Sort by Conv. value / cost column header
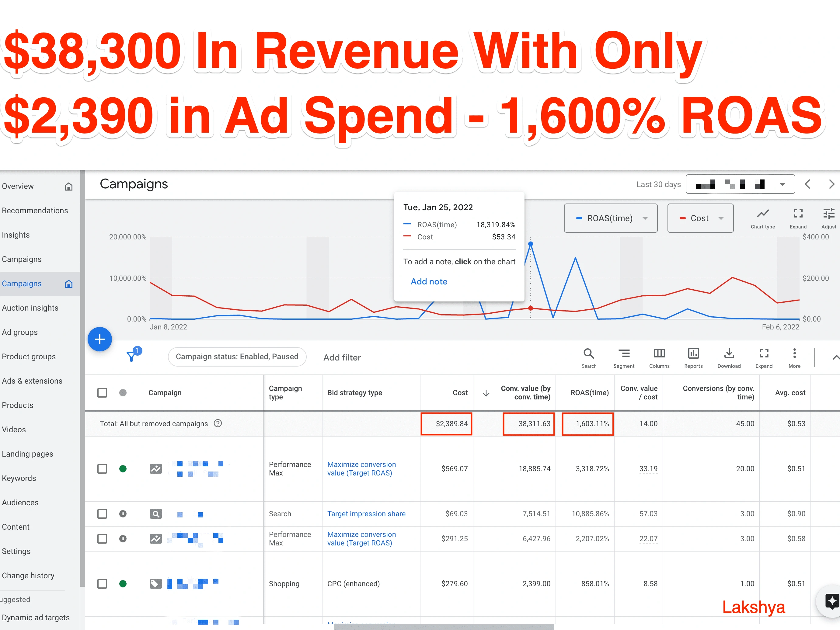Viewport: 840px width, 630px height. coord(639,393)
